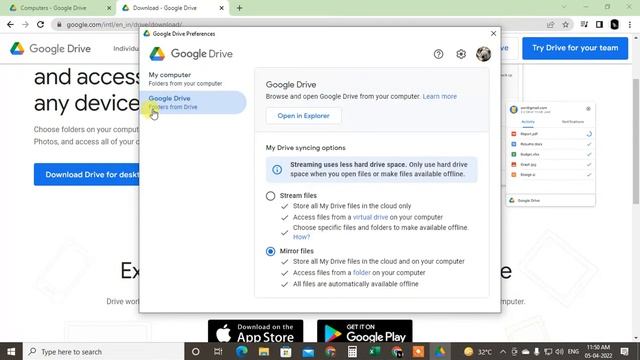Click the ENG language indicator

tap(573, 351)
